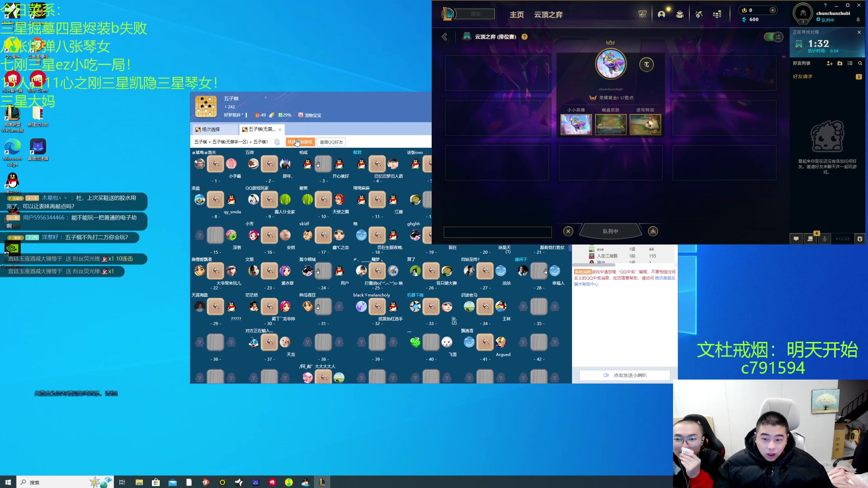Open friend list sort options icon
This screenshot has height=488, width=868.
click(x=850, y=63)
